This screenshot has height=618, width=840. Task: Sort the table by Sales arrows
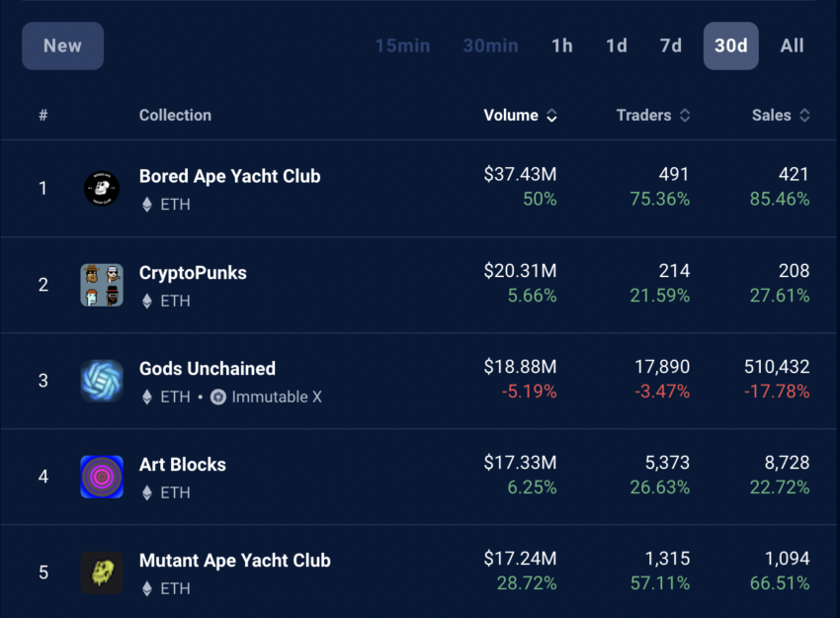click(804, 116)
